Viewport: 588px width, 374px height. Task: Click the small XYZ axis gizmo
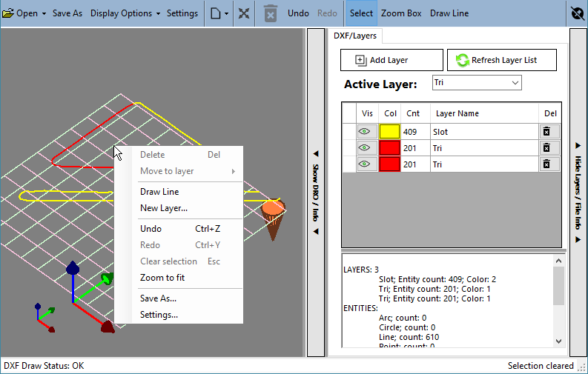pyautogui.click(x=44, y=318)
